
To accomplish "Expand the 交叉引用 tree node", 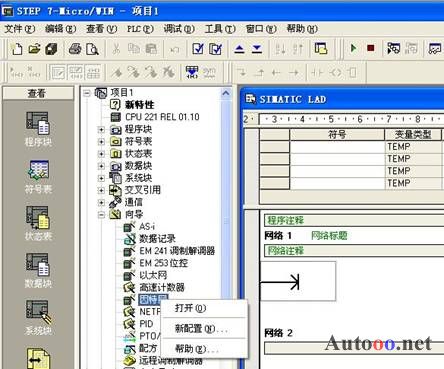I will point(101,190).
